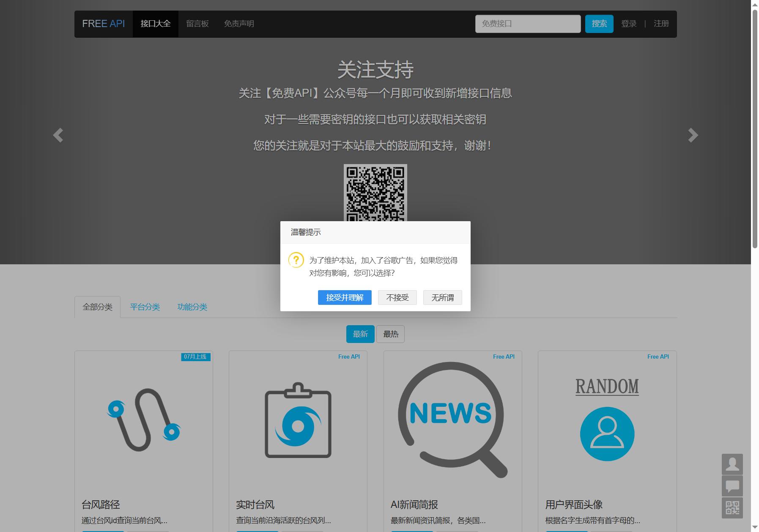Click the AI新闻简报 card title
Screen dimensions: 759x532
pyautogui.click(x=414, y=505)
